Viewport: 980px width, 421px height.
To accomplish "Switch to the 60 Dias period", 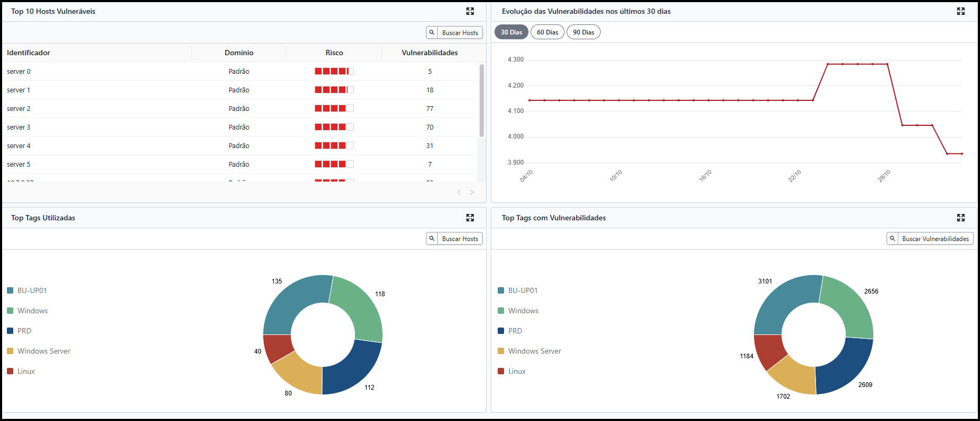I will pos(547,32).
